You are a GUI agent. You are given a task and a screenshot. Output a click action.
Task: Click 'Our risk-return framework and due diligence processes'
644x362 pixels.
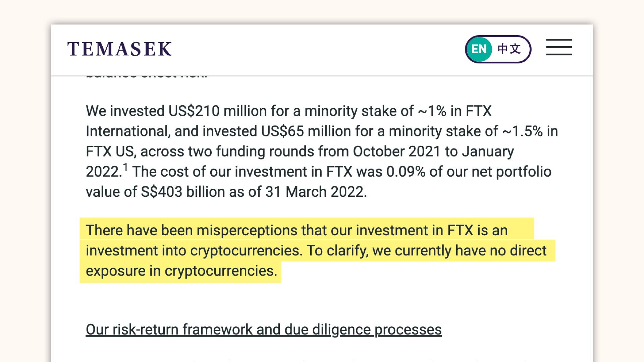(264, 329)
